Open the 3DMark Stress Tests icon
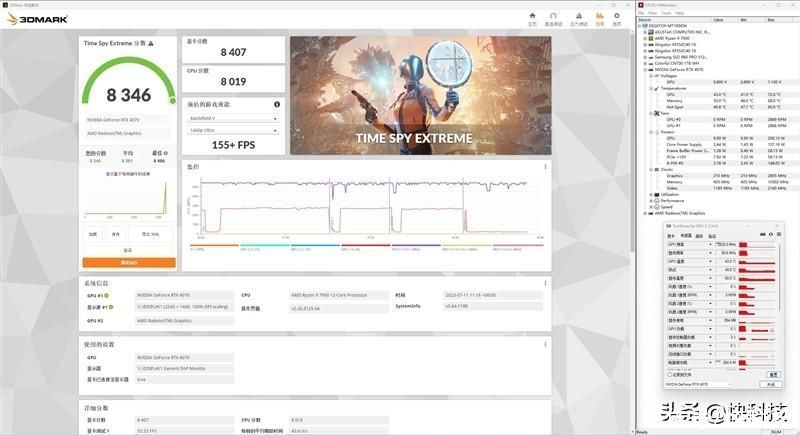800x435 pixels. [x=579, y=16]
